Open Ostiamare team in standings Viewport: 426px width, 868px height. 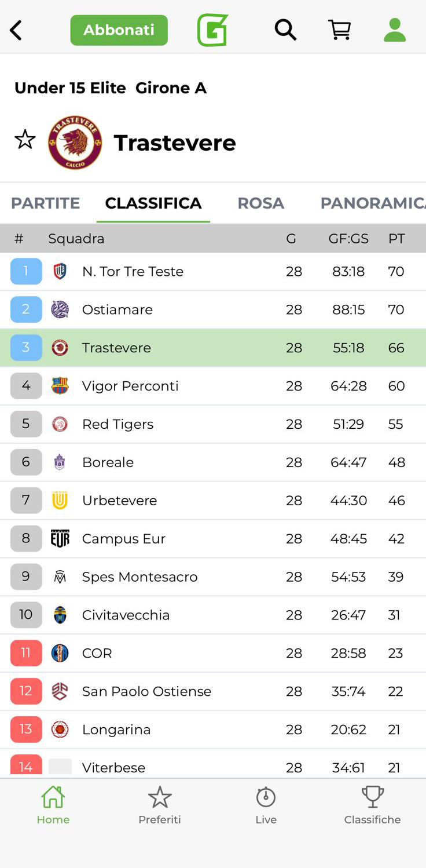(117, 310)
